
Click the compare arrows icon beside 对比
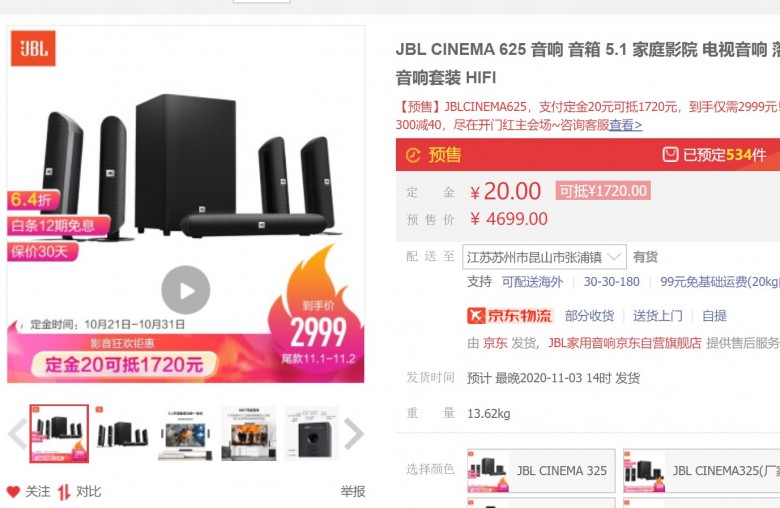tap(64, 492)
